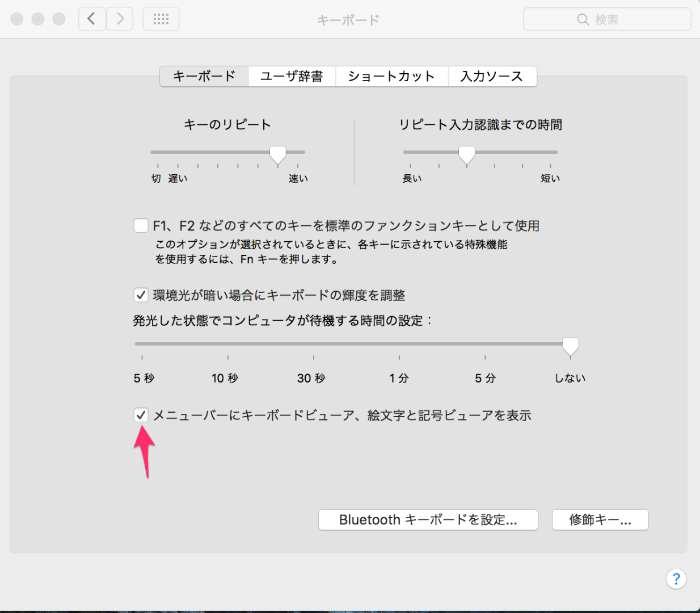The image size is (700, 613).
Task: Click the back navigation arrow
Action: [91, 19]
